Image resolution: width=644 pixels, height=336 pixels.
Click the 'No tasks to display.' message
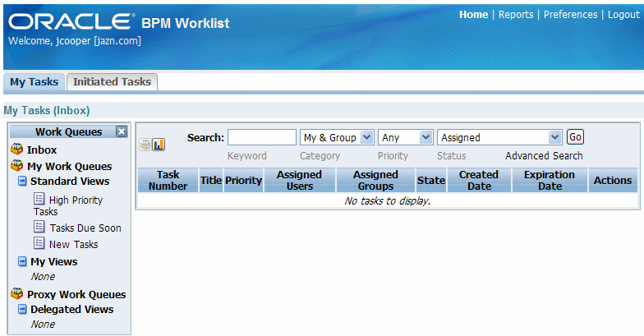tap(388, 200)
